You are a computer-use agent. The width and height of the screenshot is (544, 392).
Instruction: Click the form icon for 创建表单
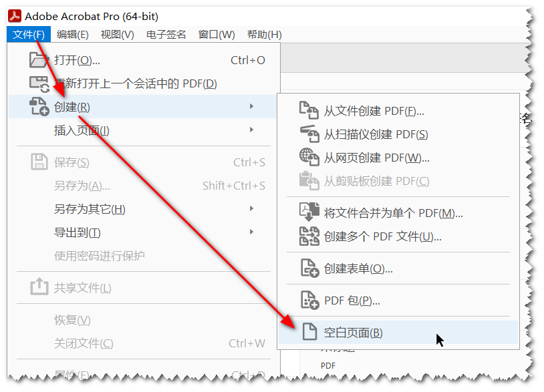[x=309, y=268]
